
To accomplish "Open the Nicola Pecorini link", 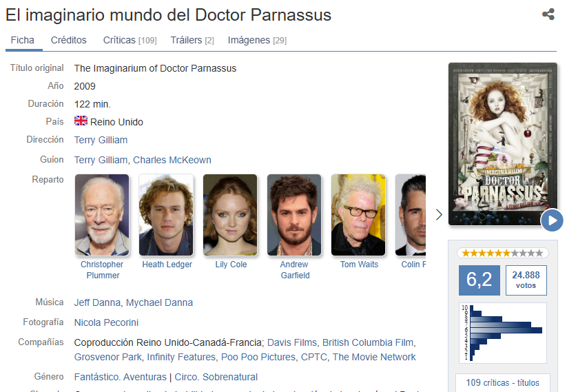I will [x=106, y=322].
